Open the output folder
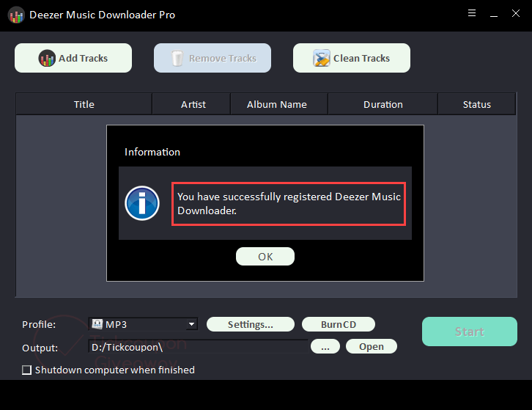This screenshot has height=410, width=532. point(372,346)
